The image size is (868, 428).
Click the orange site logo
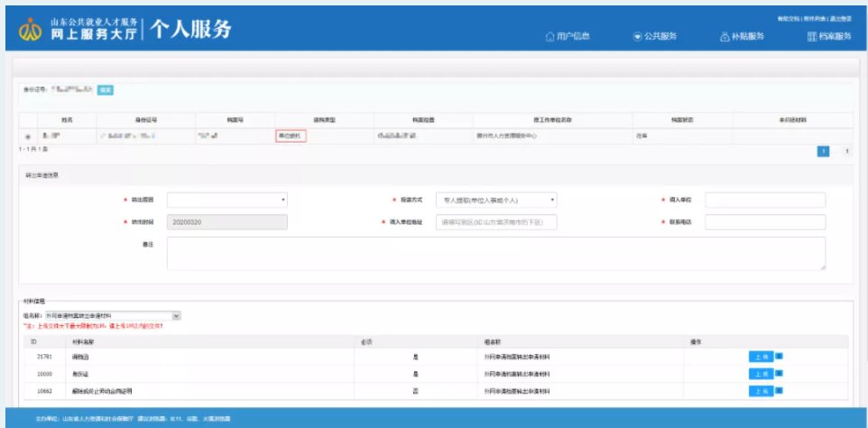click(x=30, y=30)
